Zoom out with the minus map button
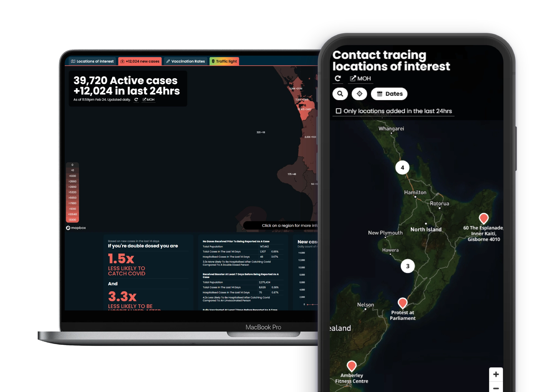Viewport: 555px width, 392px height. click(x=496, y=388)
